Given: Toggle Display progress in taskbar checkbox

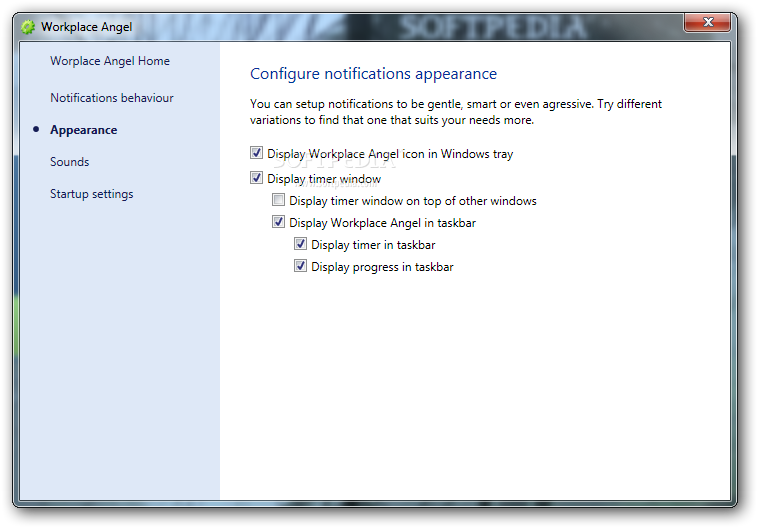Looking at the screenshot, I should pyautogui.click(x=300, y=266).
